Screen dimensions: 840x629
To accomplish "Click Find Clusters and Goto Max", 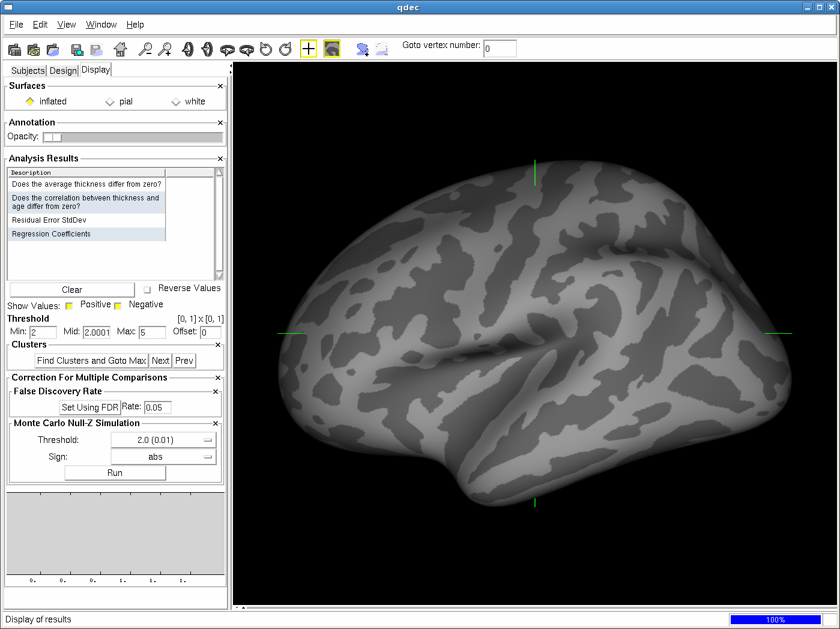I will click(91, 361).
